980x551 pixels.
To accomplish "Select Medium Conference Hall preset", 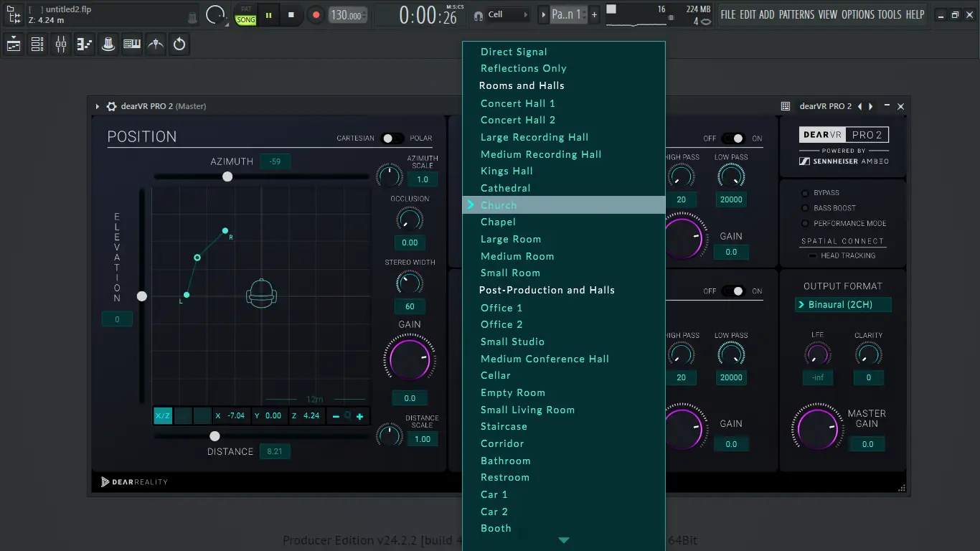I will (545, 359).
